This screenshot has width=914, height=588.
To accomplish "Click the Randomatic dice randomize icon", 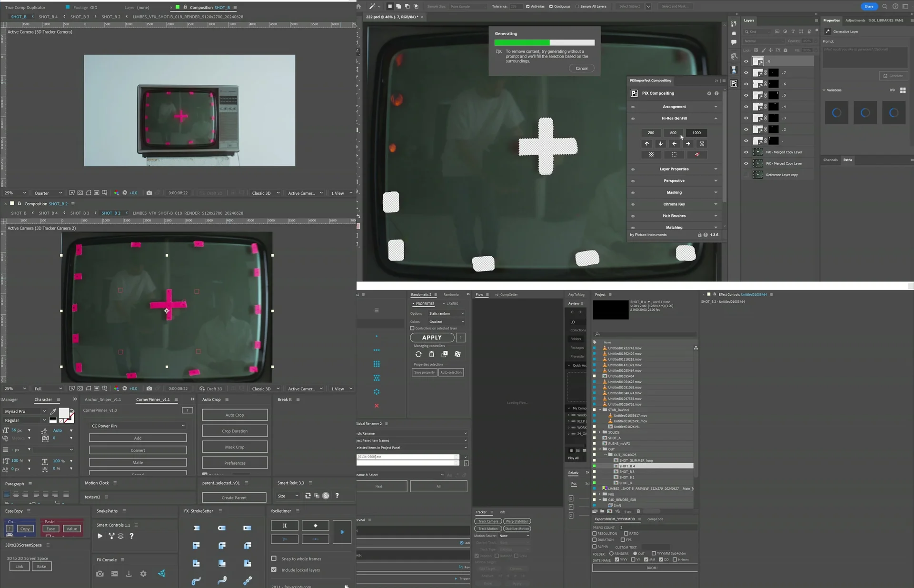I will (457, 354).
